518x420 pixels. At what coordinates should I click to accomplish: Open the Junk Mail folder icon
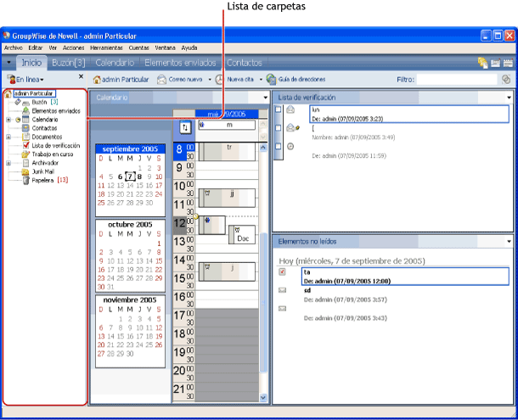point(25,171)
